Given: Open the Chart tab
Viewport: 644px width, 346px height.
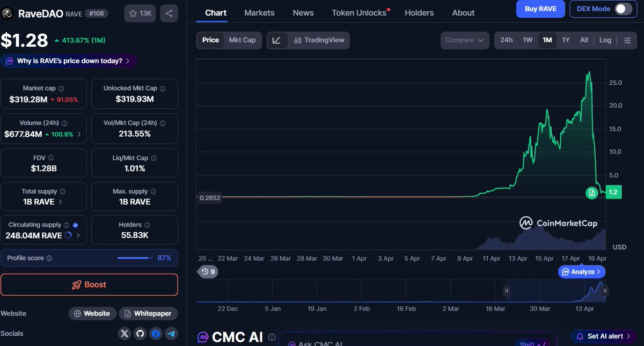Looking at the screenshot, I should click(216, 13).
